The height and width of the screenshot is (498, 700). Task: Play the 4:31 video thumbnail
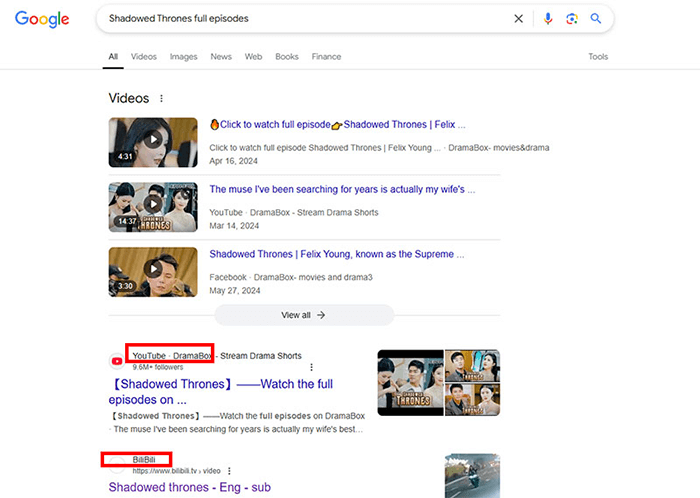pos(153,142)
